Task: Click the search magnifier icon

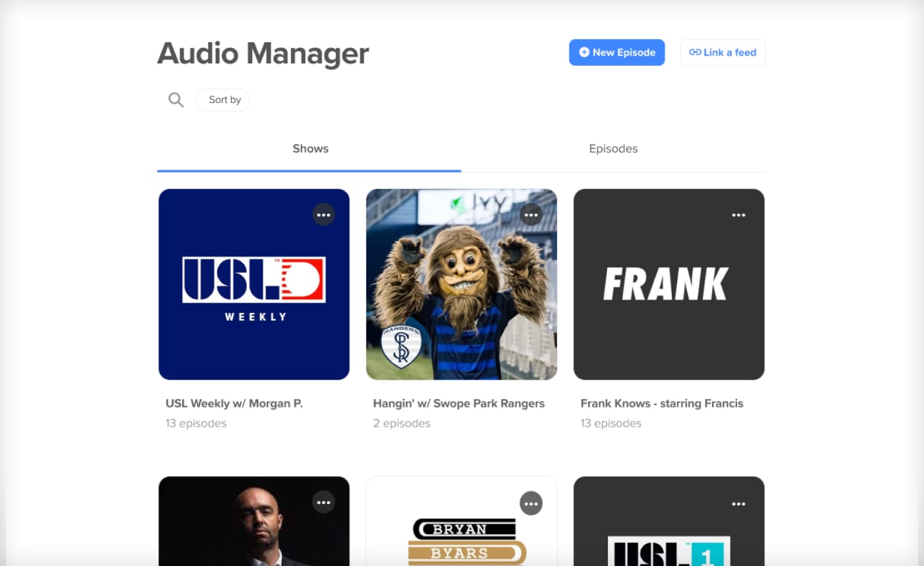Action: 176,100
